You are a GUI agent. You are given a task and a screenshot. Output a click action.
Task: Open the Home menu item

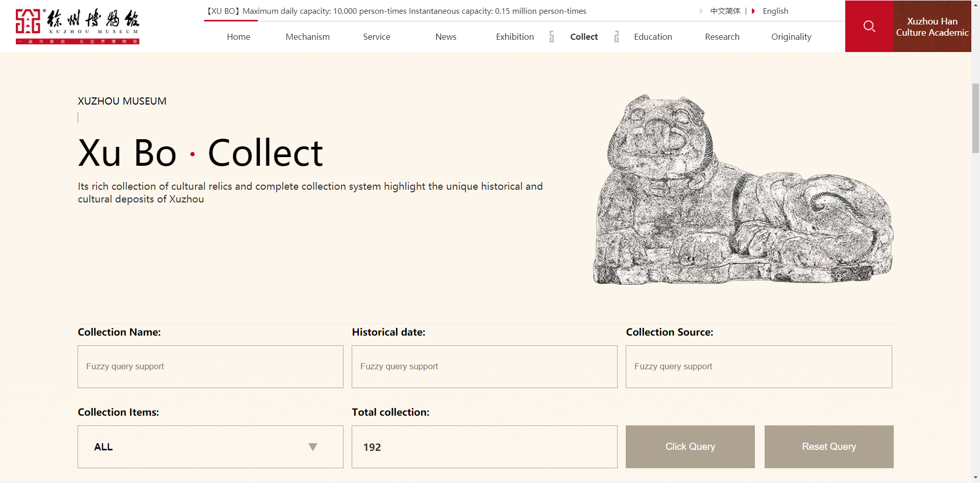coord(238,37)
